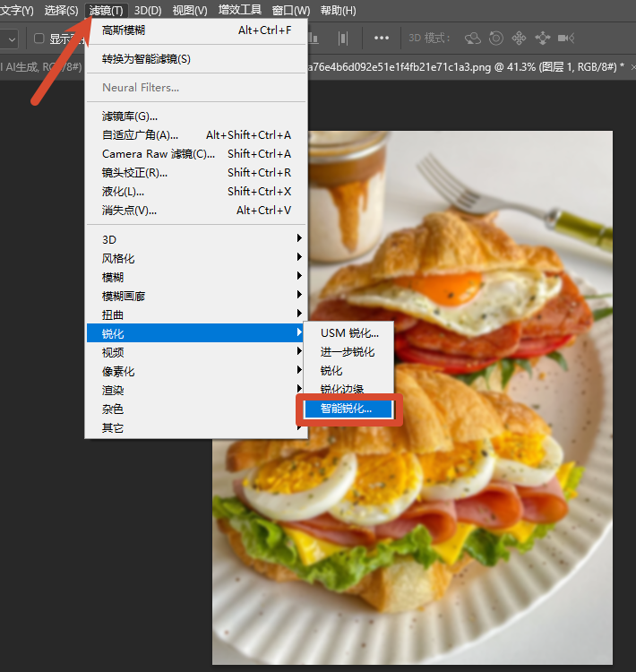Select the 3D slide object icon

[x=543, y=39]
